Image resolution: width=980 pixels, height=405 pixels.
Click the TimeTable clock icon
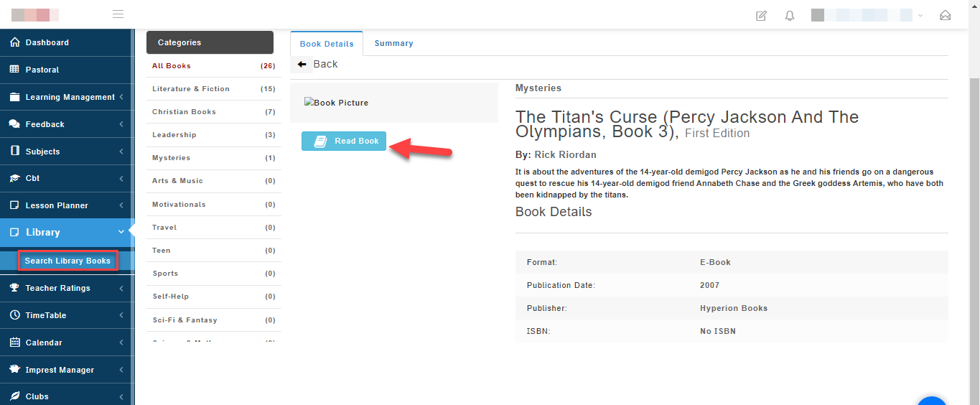(x=14, y=315)
